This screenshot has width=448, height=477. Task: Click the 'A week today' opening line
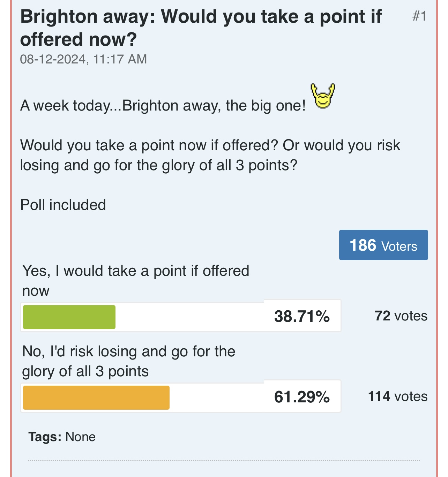click(163, 105)
